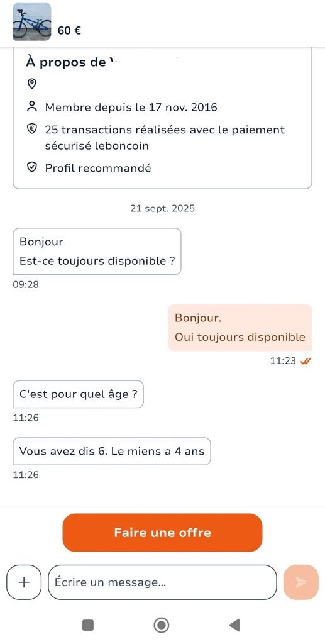
Task: Tap the Android recent apps square button
Action: click(88, 625)
